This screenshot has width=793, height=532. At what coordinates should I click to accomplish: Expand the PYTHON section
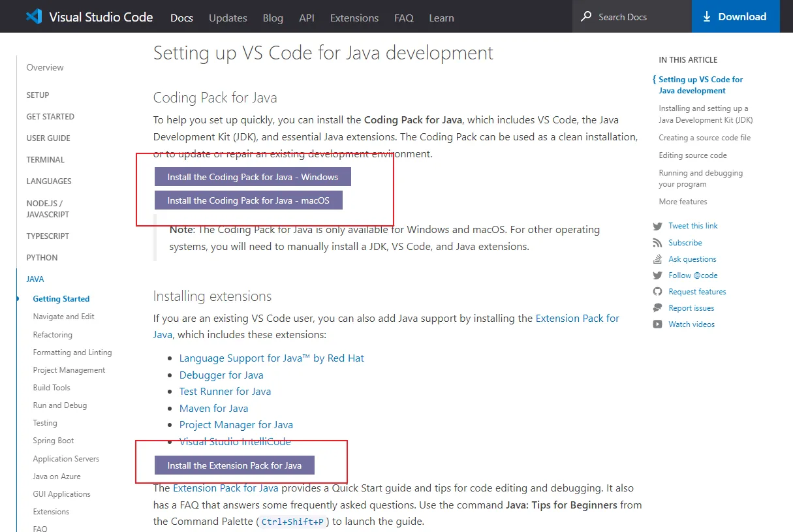[42, 257]
